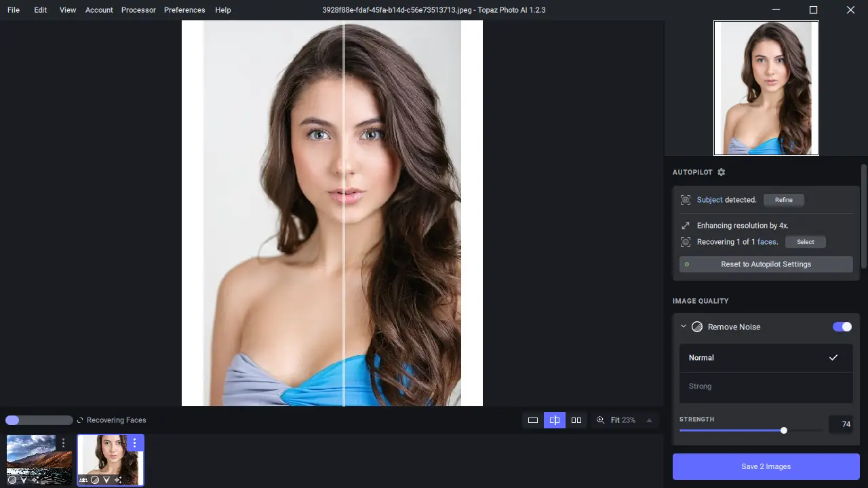868x488 pixels.
Task: Click the subject detection icon
Action: [686, 200]
